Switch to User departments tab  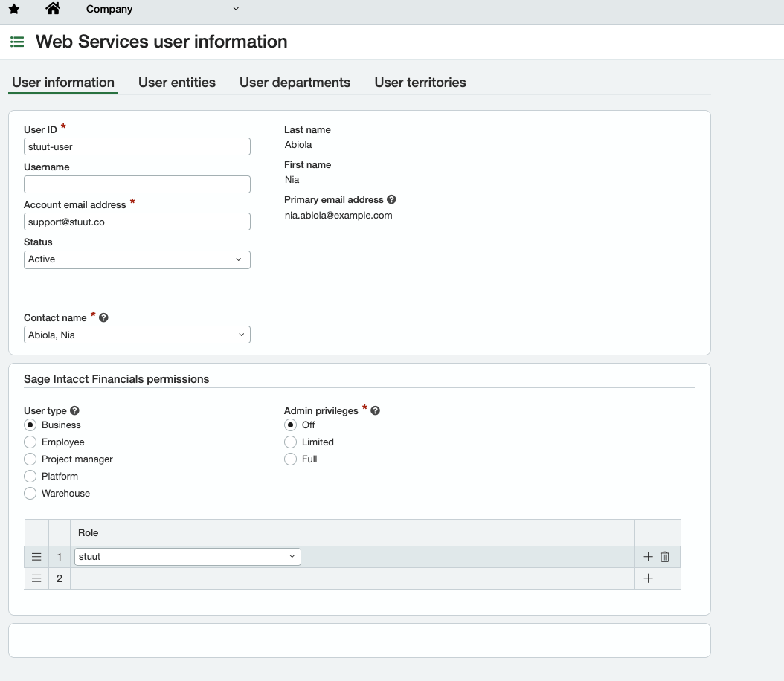295,83
